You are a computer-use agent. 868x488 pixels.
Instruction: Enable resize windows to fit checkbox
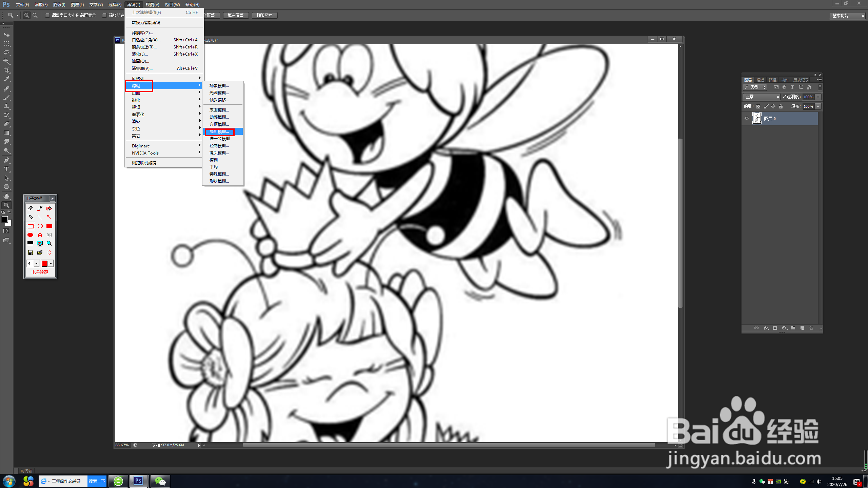coord(47,15)
